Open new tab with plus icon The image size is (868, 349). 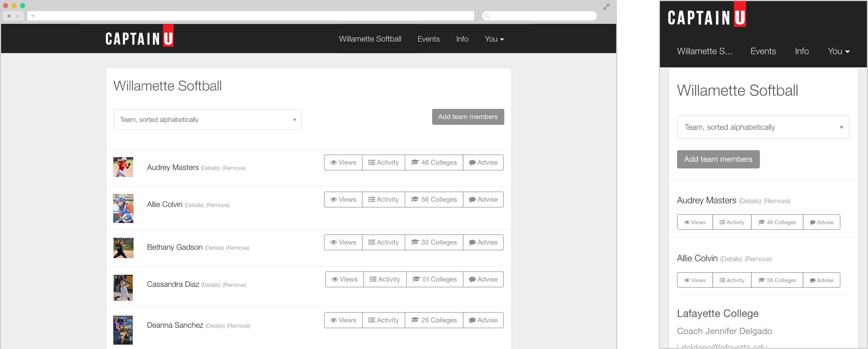pyautogui.click(x=33, y=16)
